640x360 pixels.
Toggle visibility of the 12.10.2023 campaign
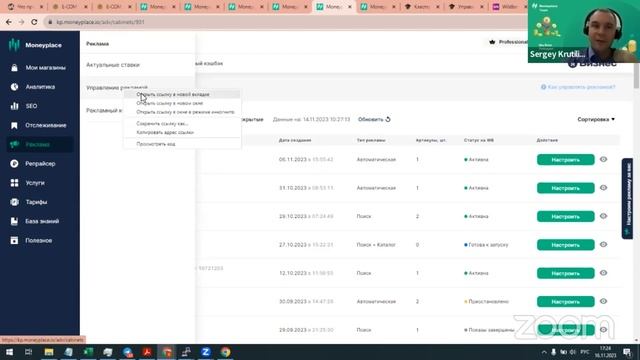(603, 273)
